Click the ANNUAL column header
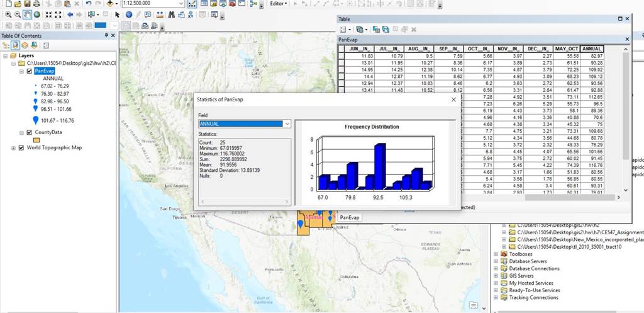The width and height of the screenshot is (644, 313). [x=592, y=49]
